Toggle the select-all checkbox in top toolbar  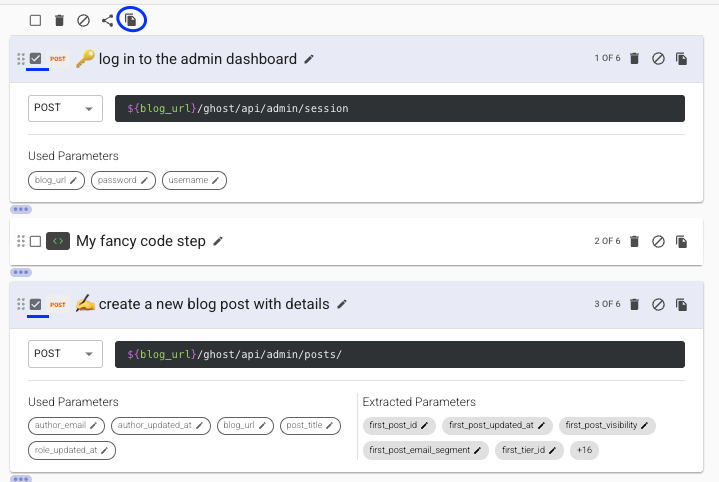coord(35,20)
